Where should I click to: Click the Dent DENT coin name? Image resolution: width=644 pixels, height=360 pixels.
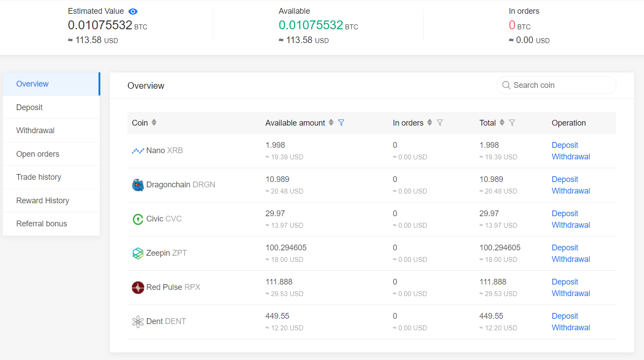point(166,321)
